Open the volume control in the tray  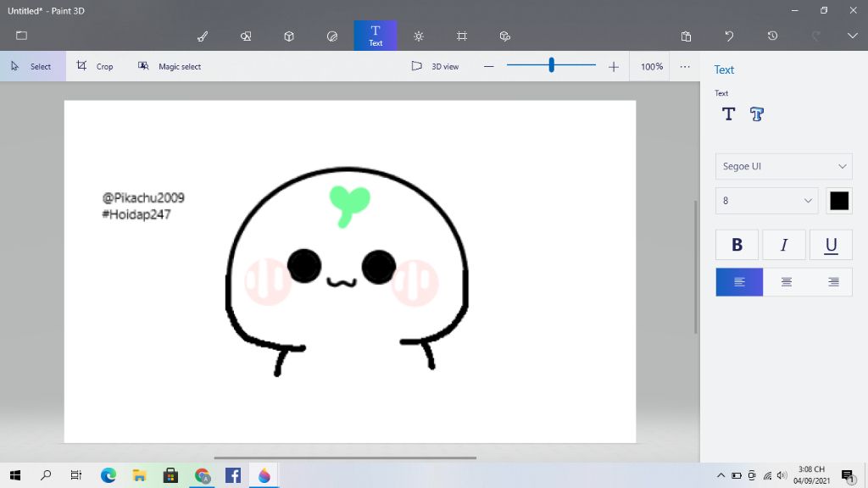pos(782,475)
